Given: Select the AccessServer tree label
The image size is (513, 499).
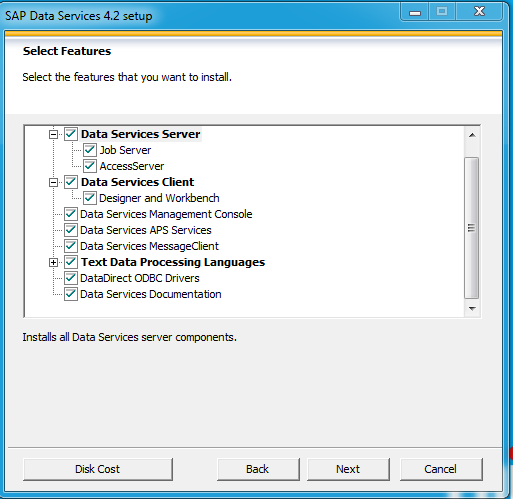Looking at the screenshot, I should tap(132, 166).
